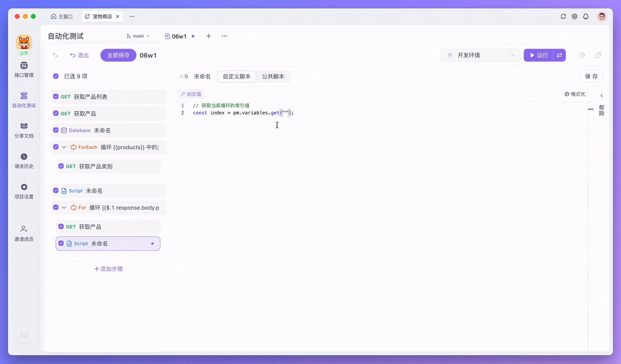Uncheck the 获取产品列表 step checkbox
Viewport: 621px width, 364px height.
56,97
